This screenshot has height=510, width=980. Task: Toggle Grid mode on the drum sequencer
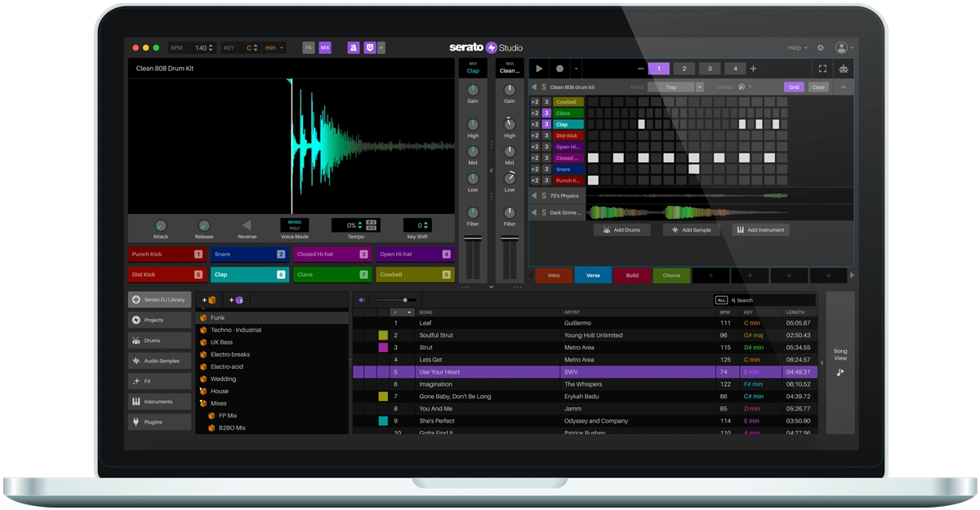click(x=793, y=86)
